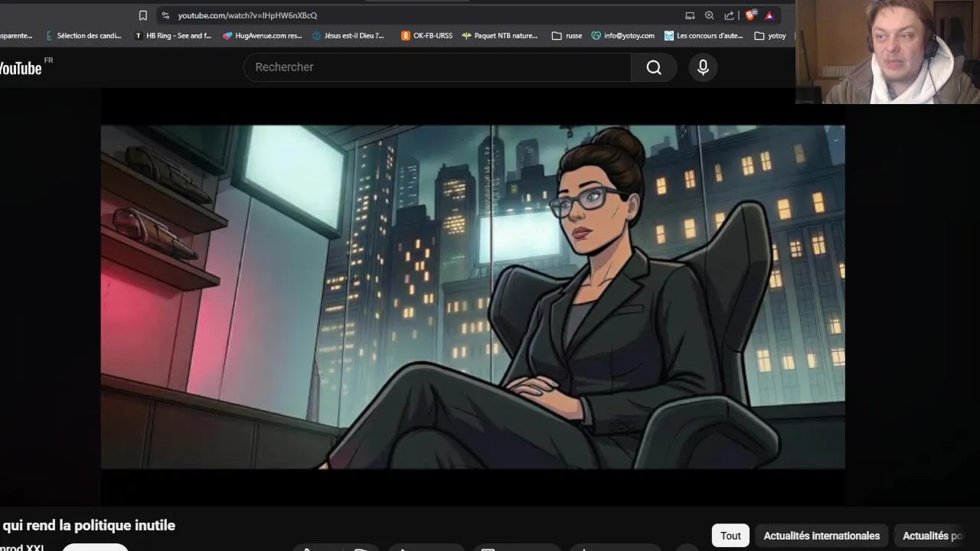Click the share page icon in the address bar
Image resolution: width=980 pixels, height=551 pixels.
[x=729, y=15]
